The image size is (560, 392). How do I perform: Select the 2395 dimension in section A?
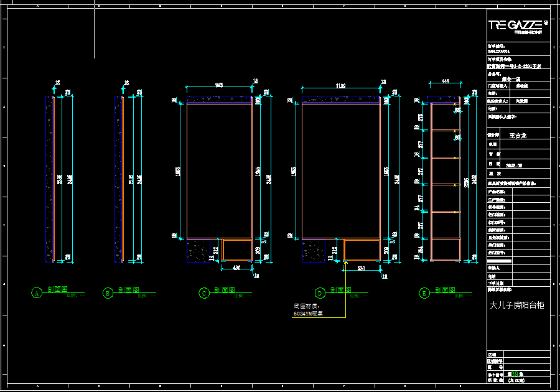point(60,179)
